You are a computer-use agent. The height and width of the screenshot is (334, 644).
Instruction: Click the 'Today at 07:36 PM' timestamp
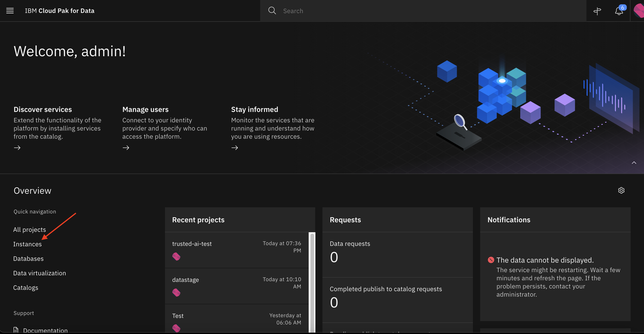coord(282,247)
